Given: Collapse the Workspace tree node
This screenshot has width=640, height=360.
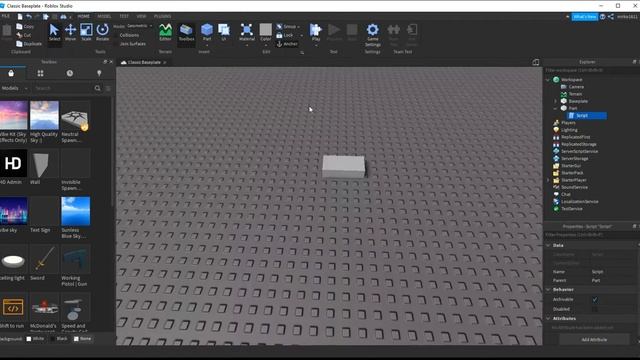Looking at the screenshot, I should click(548, 80).
